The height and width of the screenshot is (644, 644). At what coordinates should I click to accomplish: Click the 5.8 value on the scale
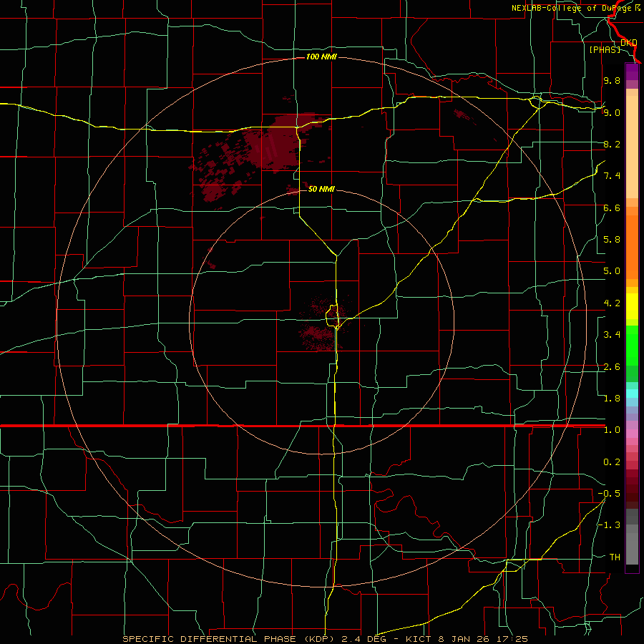pos(612,240)
